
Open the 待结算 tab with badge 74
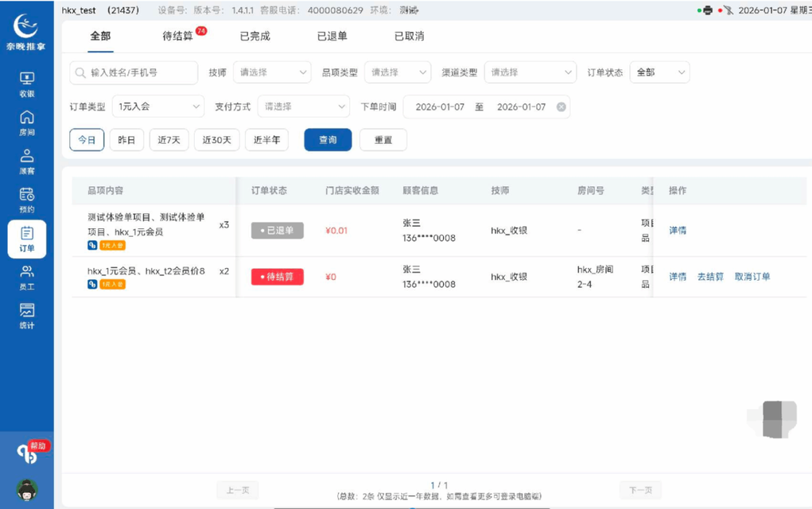point(177,36)
